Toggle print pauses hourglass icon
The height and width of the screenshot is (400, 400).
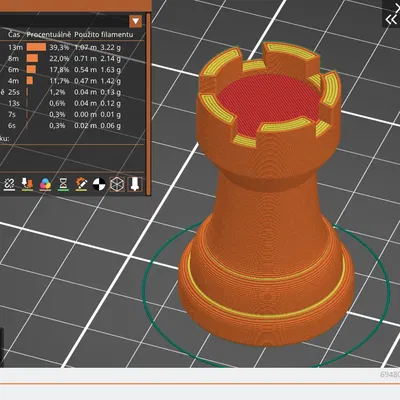click(63, 184)
